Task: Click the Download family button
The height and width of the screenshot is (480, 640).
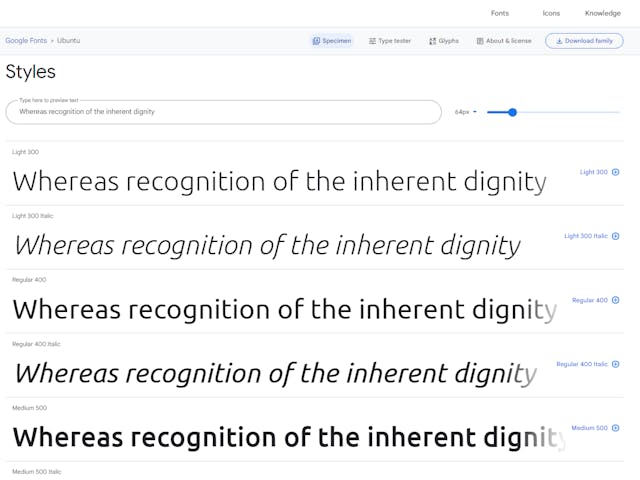Action: pos(584,41)
